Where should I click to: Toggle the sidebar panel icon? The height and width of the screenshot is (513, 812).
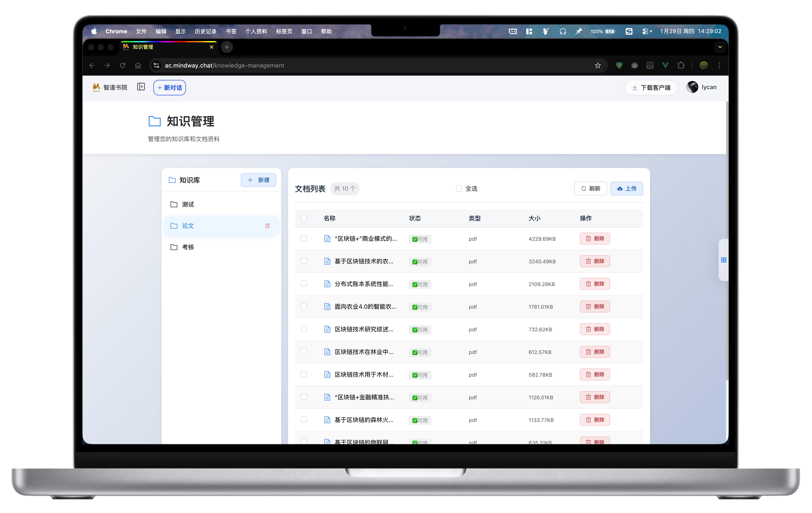pos(141,87)
